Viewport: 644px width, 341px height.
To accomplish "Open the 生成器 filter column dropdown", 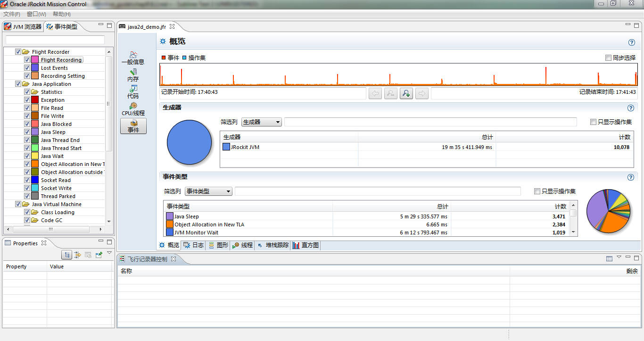I will click(261, 122).
